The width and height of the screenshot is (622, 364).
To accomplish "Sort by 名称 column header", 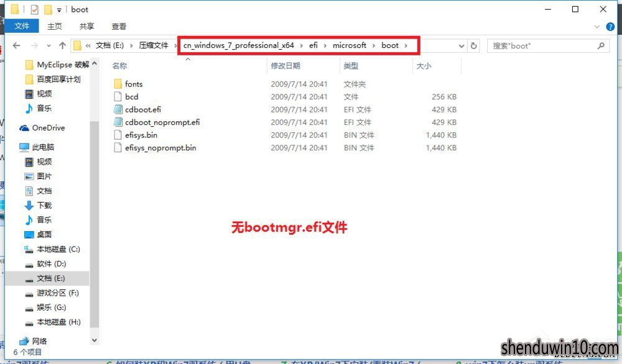I will (120, 66).
